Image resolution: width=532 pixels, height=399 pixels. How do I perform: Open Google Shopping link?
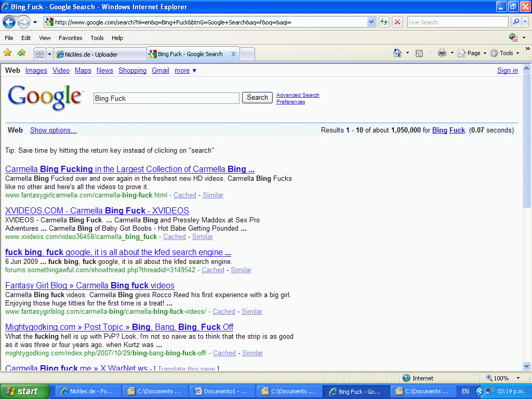tap(132, 71)
